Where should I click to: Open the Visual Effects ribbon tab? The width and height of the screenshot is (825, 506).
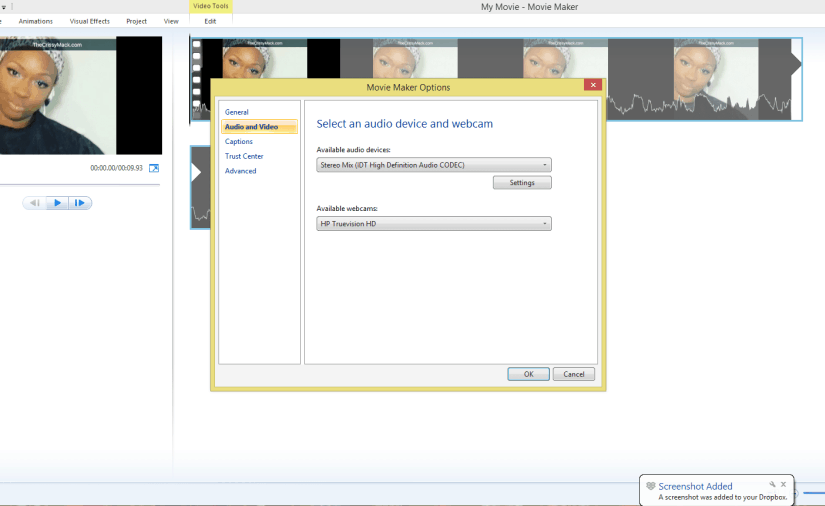click(x=89, y=21)
